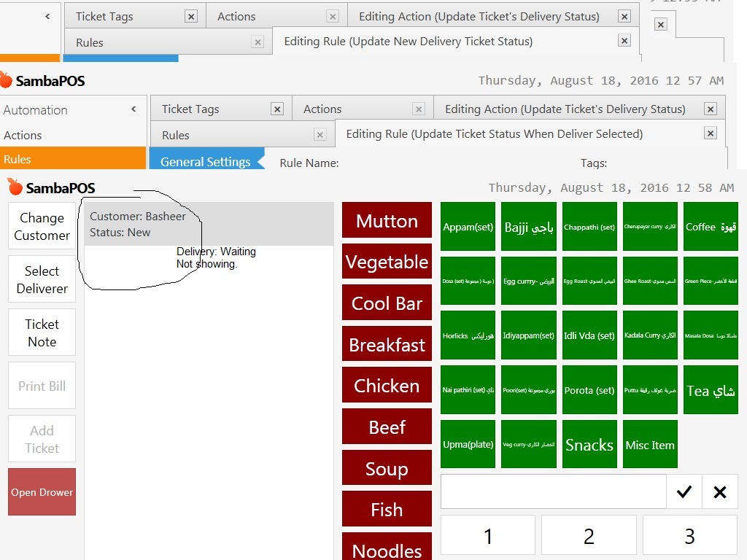747x560 pixels.
Task: Add Egg curry to the ticket
Action: (x=528, y=281)
